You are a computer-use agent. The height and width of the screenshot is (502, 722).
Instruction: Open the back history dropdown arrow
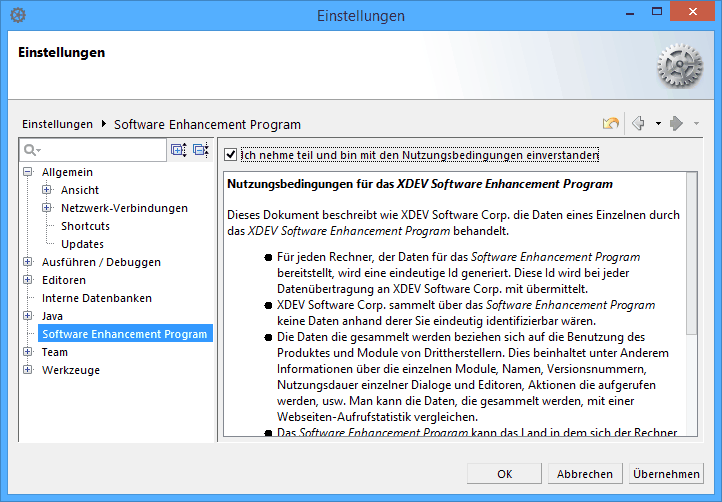pos(658,123)
